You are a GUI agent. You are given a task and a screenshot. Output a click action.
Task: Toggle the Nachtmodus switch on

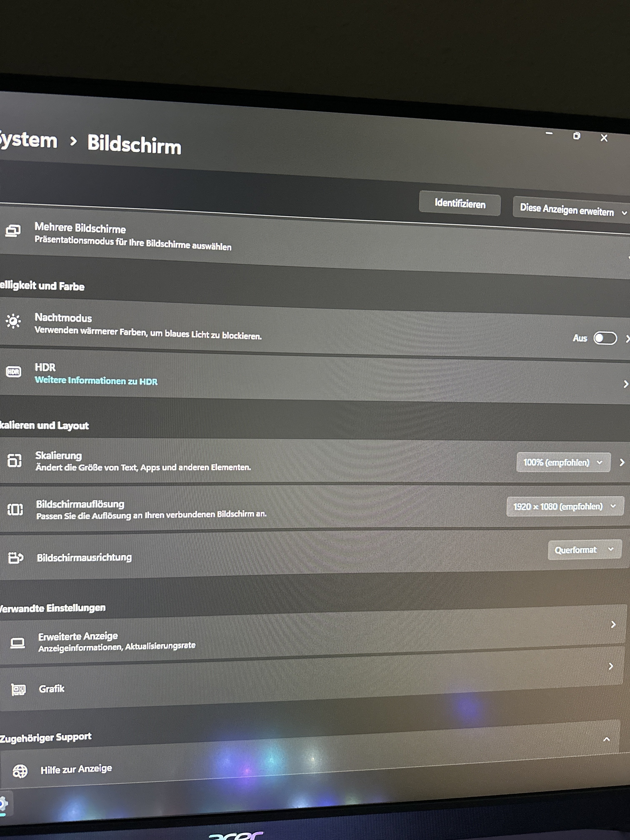click(x=605, y=338)
